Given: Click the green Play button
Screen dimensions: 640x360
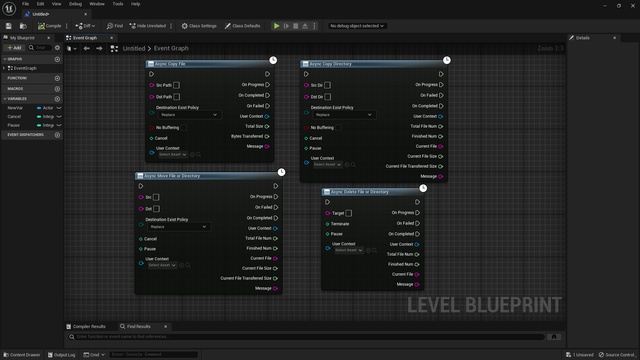Looking at the screenshot, I should tap(276, 26).
